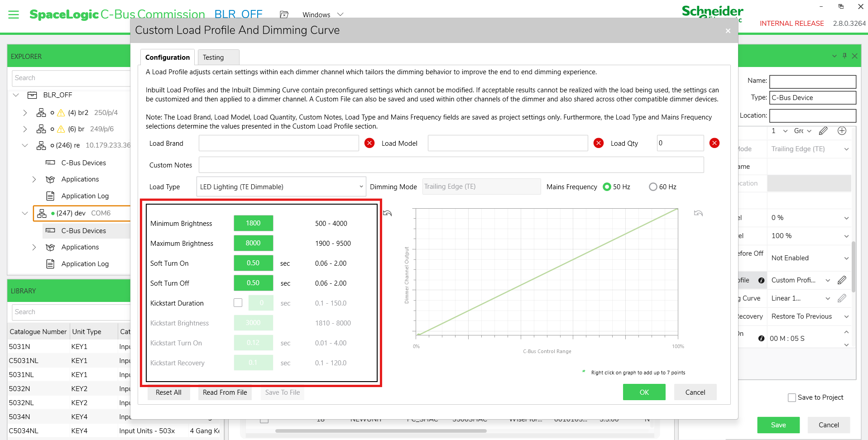Click Cancel in the properties panel
The width and height of the screenshot is (868, 440).
tap(829, 425)
